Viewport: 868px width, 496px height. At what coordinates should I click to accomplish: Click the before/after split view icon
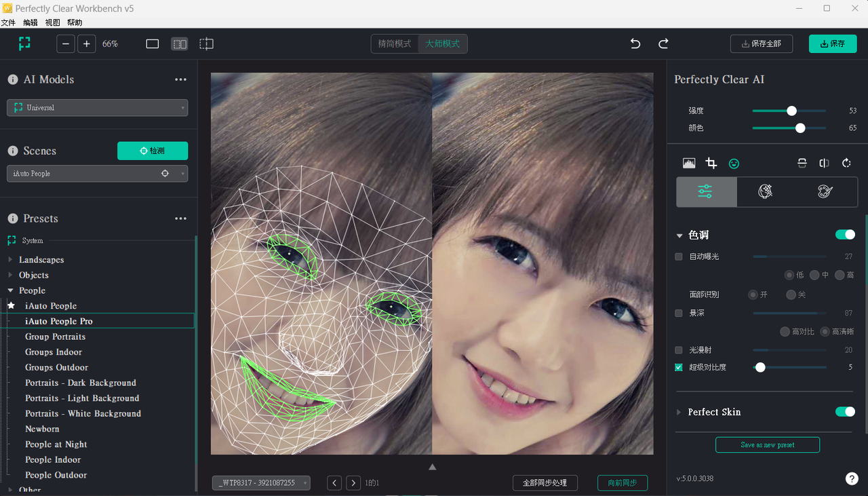pyautogui.click(x=802, y=163)
